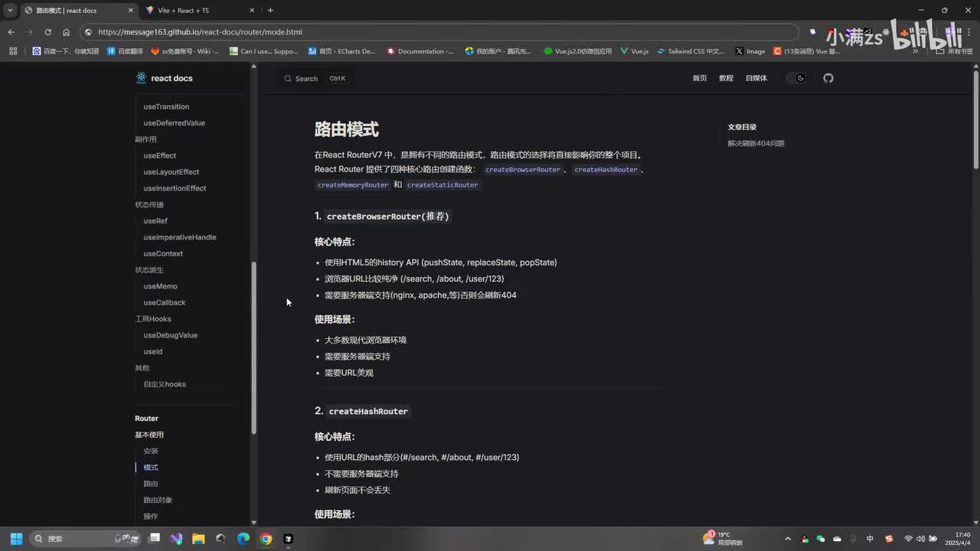
Task: Click the browser home icon
Action: point(66,32)
